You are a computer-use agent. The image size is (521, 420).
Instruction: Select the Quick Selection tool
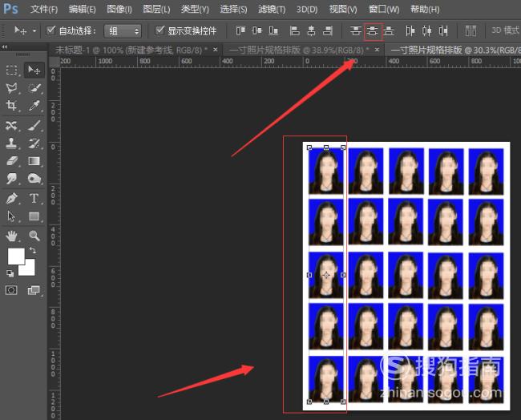click(34, 88)
